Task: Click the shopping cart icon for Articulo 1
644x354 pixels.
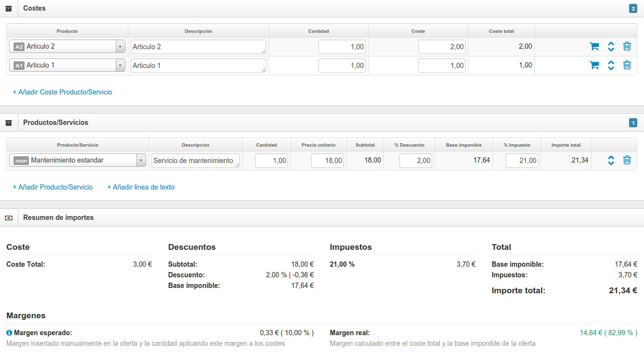Action: [594, 65]
